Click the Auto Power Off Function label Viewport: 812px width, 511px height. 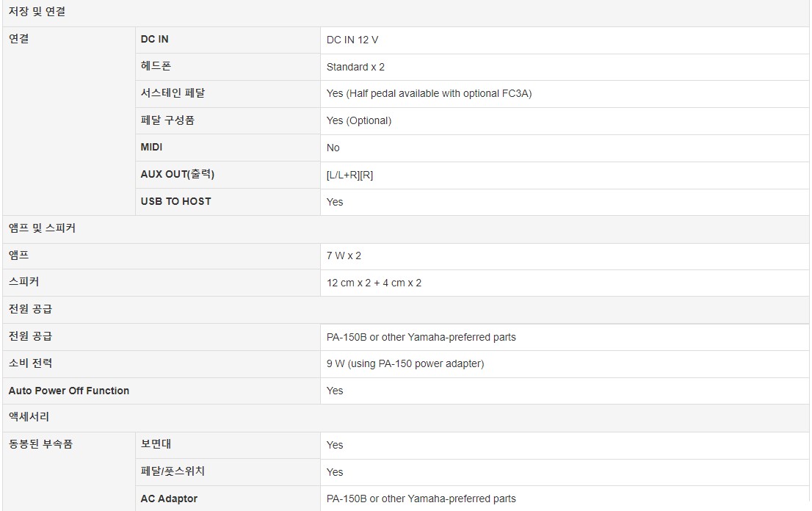pos(69,391)
